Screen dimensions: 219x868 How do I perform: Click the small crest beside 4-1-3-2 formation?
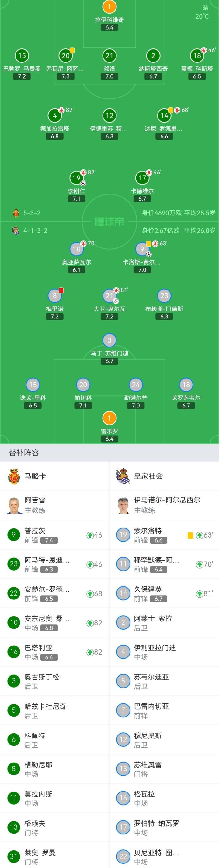(x=16, y=230)
